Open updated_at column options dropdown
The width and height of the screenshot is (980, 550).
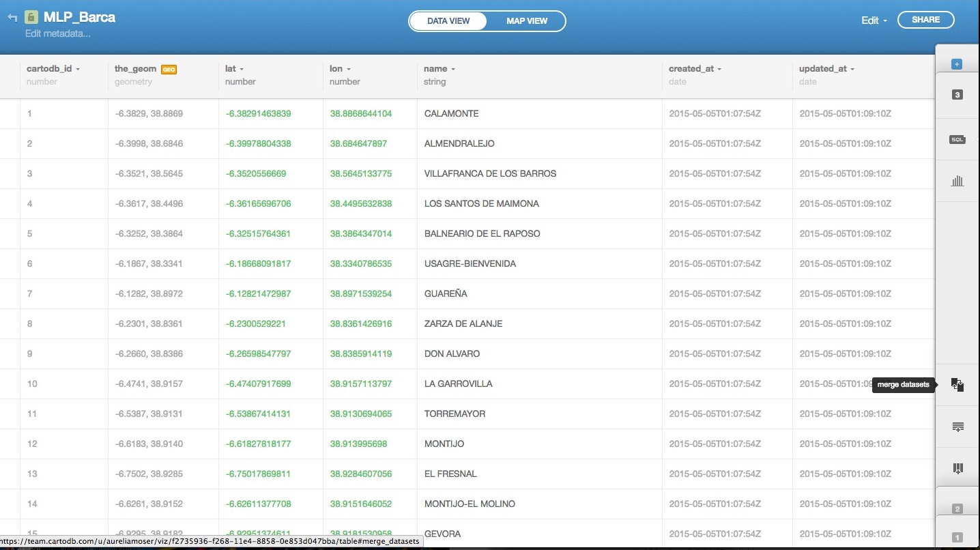click(852, 69)
